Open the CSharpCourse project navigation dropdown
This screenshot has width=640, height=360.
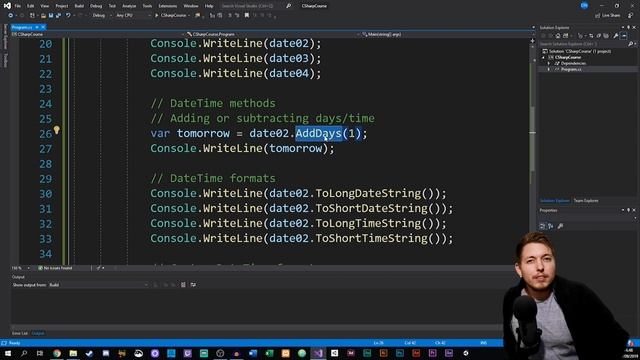click(98, 34)
